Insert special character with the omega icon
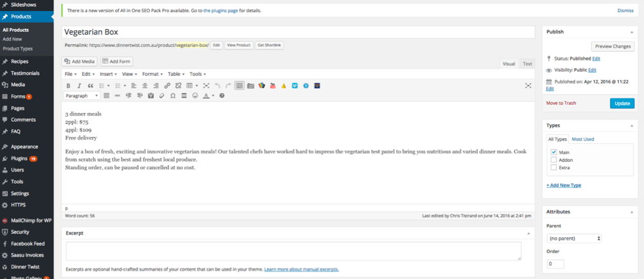Image resolution: width=644 pixels, height=279 pixels. [x=173, y=96]
